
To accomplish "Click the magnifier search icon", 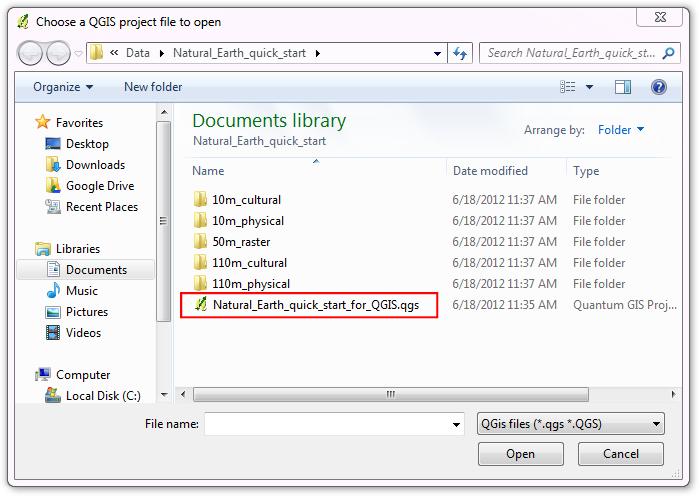I will pos(669,53).
